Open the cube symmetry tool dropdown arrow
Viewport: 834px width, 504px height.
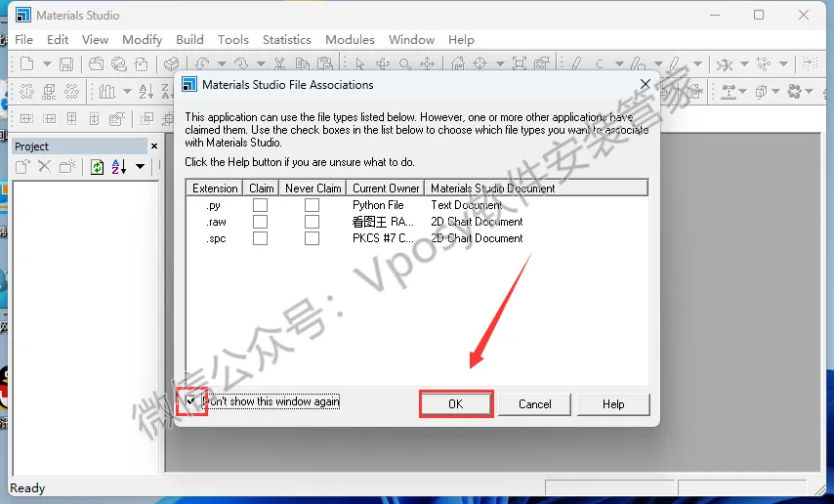[x=776, y=92]
